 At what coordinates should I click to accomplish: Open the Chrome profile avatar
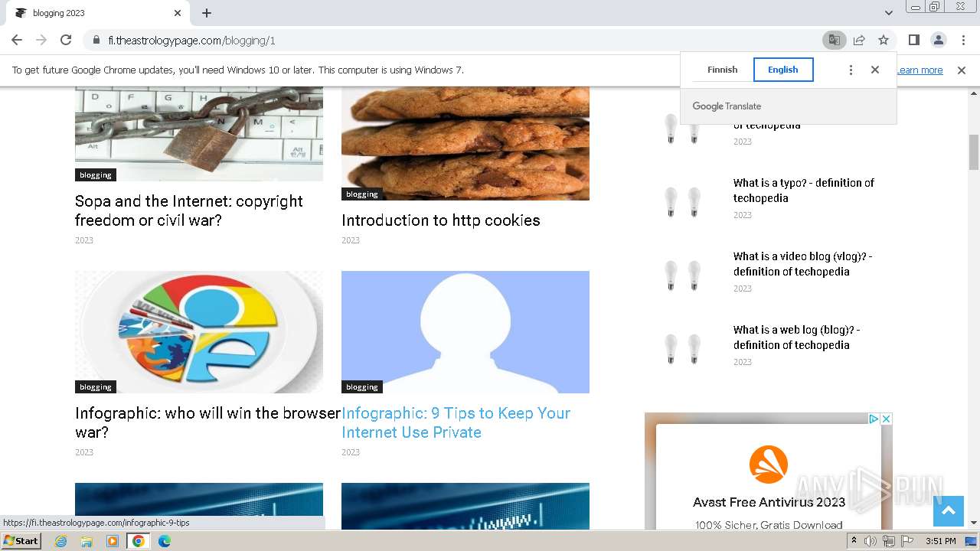(938, 40)
